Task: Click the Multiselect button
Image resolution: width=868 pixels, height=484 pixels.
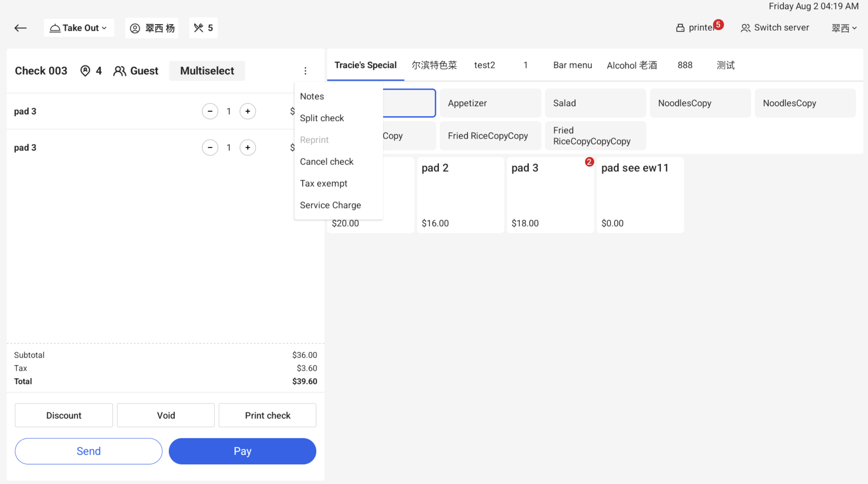Action: pyautogui.click(x=207, y=71)
